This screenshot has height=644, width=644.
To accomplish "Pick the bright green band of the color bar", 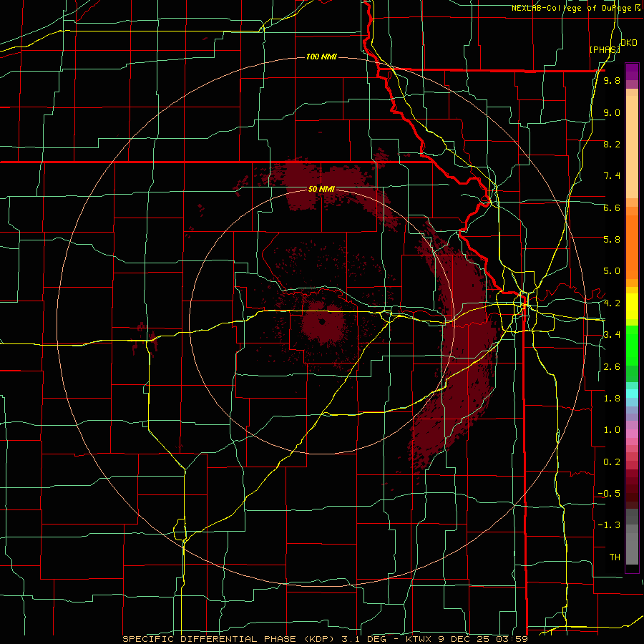I will point(632,345).
